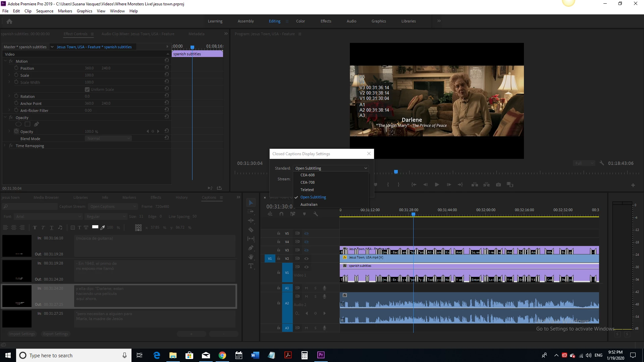Select Teletext caption standard
This screenshot has width=644, height=362.
(x=307, y=190)
